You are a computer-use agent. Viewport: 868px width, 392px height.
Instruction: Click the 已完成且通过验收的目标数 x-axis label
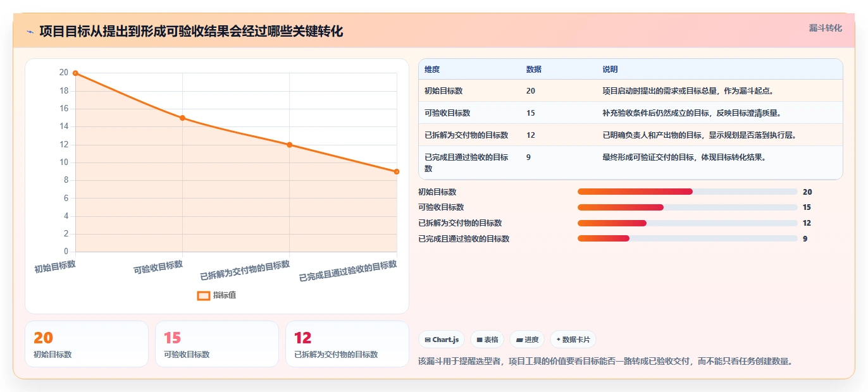point(348,271)
